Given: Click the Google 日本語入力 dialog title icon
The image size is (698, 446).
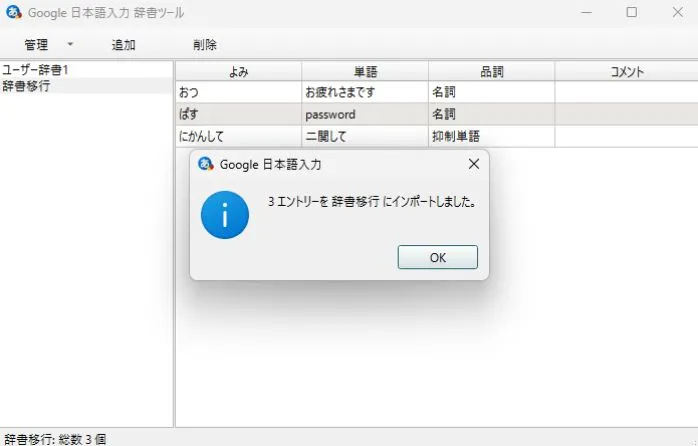Looking at the screenshot, I should pyautogui.click(x=206, y=164).
